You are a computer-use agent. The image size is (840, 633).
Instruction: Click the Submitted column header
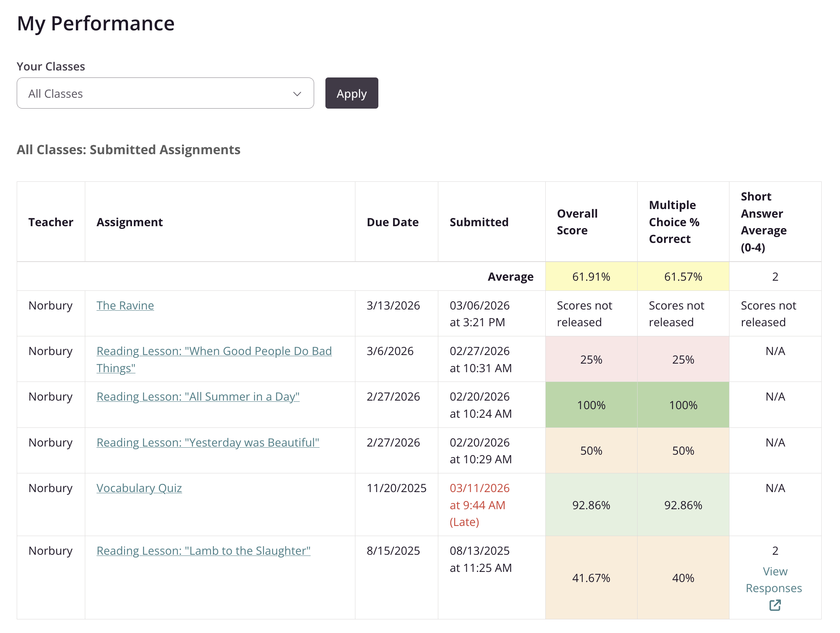click(x=479, y=222)
